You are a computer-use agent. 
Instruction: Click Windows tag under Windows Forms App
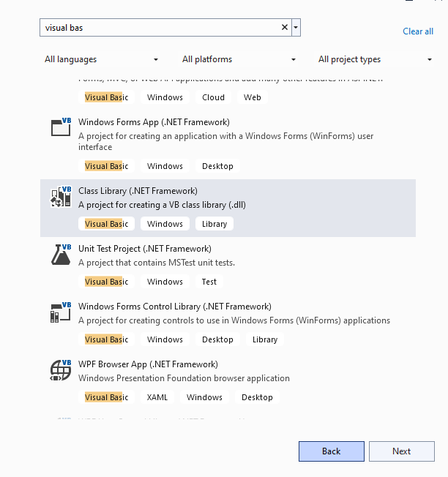(x=165, y=166)
